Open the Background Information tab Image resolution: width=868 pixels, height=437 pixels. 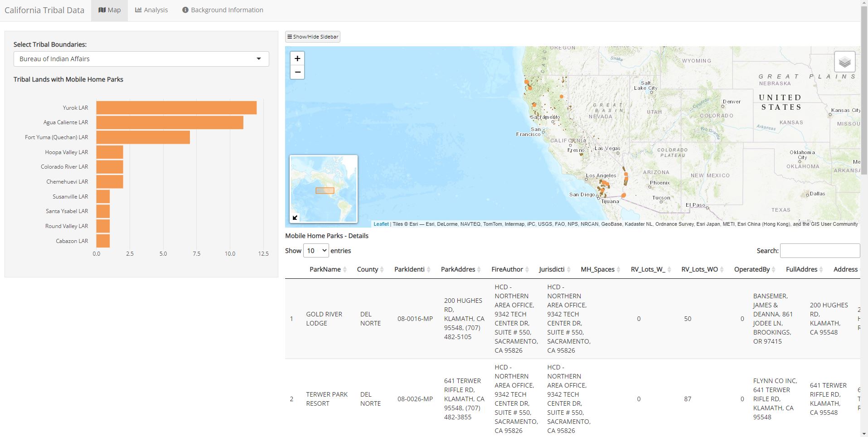coord(223,10)
